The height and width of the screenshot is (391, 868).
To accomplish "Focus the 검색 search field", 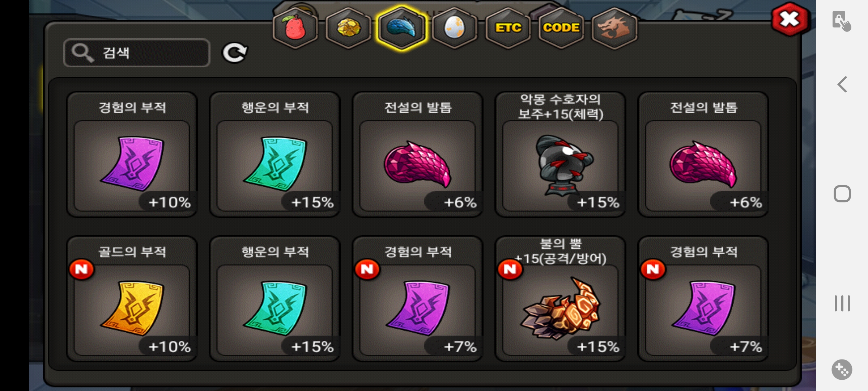I will 137,53.
